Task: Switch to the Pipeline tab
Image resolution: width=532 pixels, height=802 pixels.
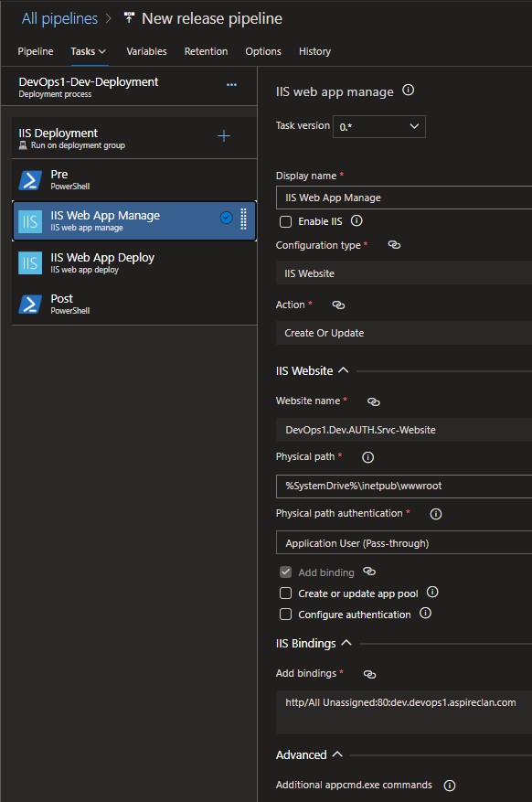Action: [x=36, y=51]
